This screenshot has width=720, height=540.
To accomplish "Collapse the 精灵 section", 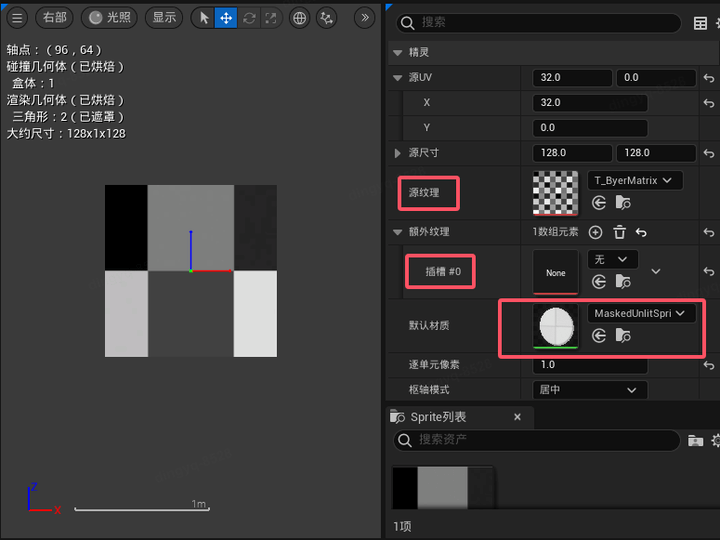I will [x=398, y=52].
